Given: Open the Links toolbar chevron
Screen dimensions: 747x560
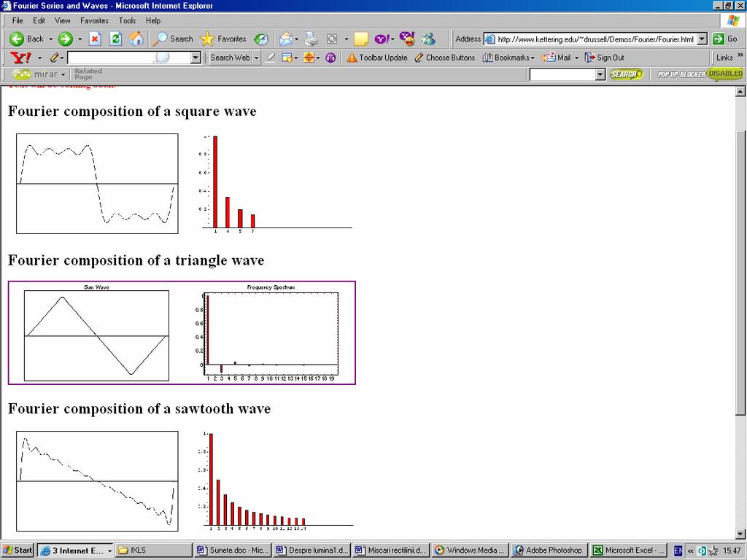Looking at the screenshot, I should pos(740,55).
